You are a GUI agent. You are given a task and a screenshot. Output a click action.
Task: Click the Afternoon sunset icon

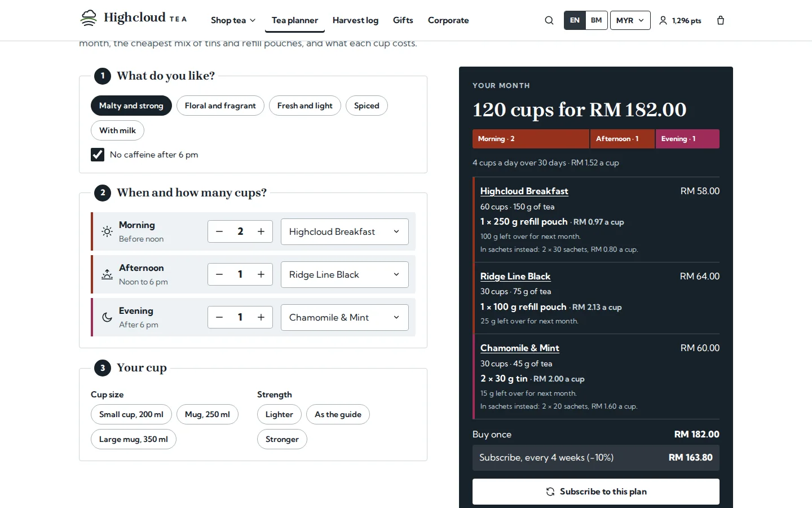click(x=107, y=274)
